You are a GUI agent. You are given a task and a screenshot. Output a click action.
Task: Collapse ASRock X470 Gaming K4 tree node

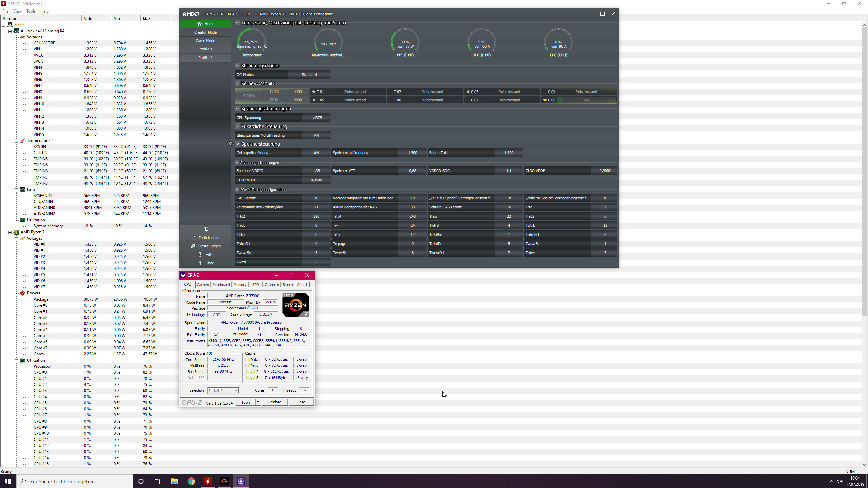pos(10,31)
